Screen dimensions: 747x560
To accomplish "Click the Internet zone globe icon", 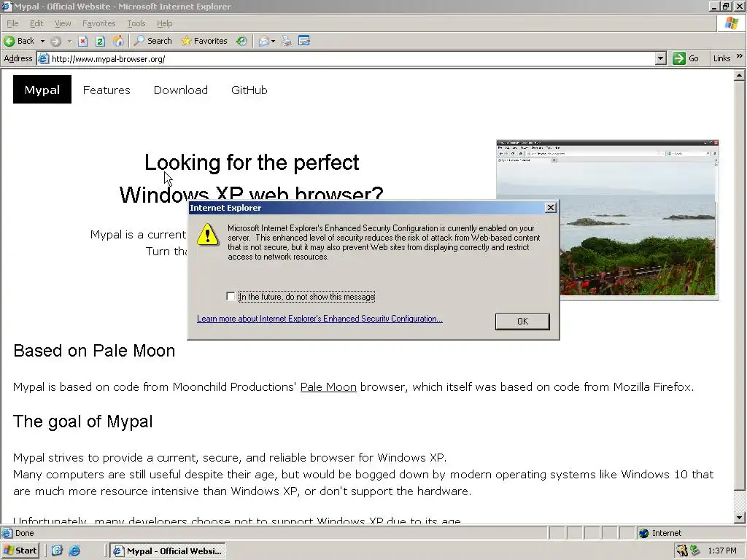I will [x=643, y=533].
